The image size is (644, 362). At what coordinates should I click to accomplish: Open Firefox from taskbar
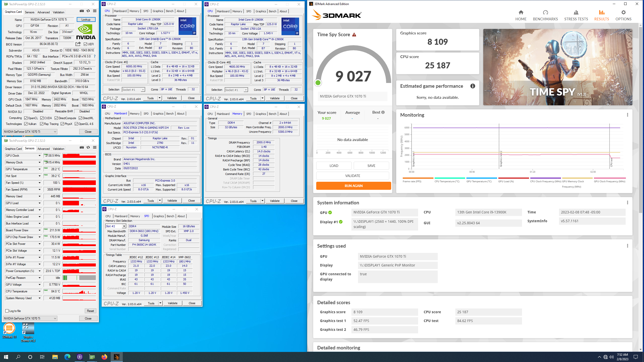(x=104, y=357)
